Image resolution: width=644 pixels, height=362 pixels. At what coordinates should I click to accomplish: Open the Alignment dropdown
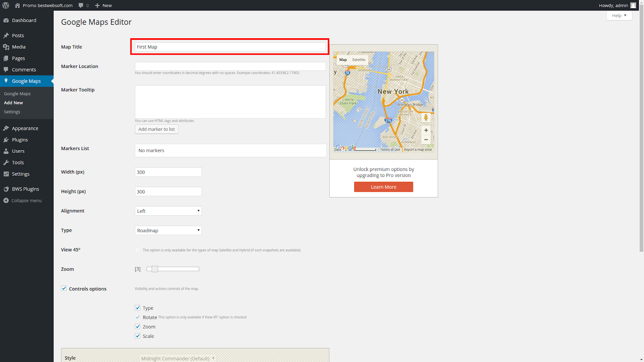[x=168, y=211]
